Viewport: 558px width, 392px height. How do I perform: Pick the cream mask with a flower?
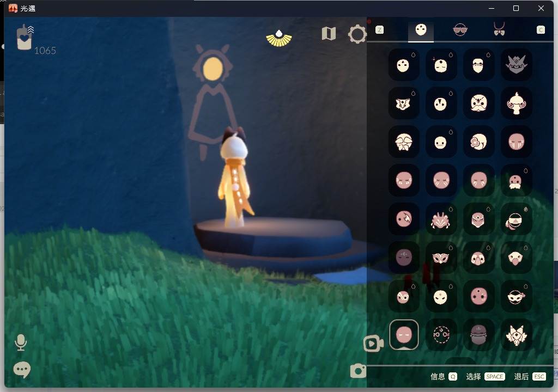tap(478, 142)
